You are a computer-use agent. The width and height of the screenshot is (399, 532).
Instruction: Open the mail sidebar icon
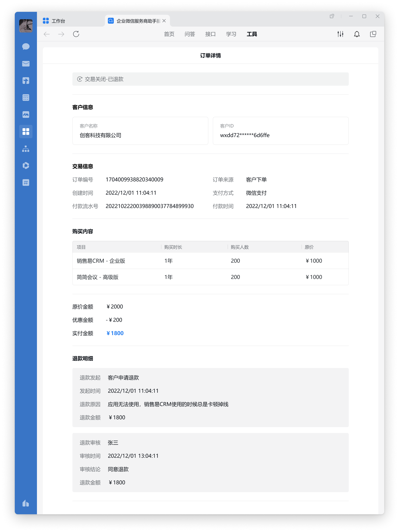(x=26, y=64)
